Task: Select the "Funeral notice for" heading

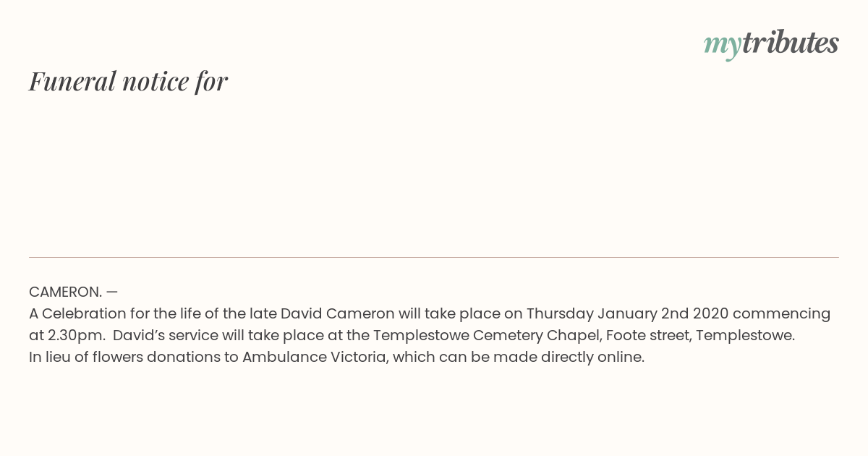Action: tap(128, 81)
